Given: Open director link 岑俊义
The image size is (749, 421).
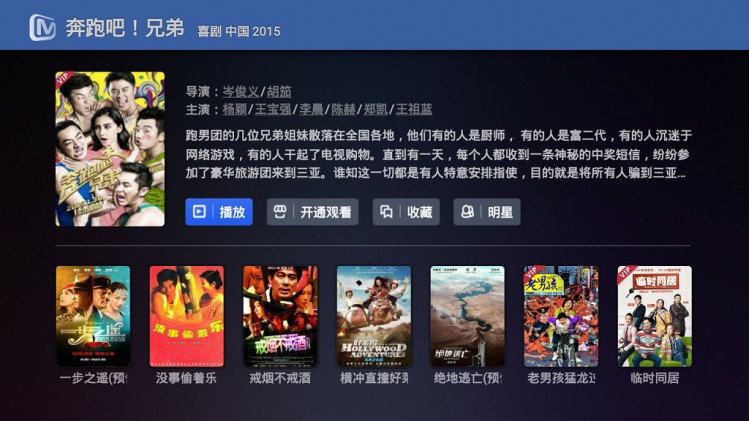Looking at the screenshot, I should coord(241,91).
